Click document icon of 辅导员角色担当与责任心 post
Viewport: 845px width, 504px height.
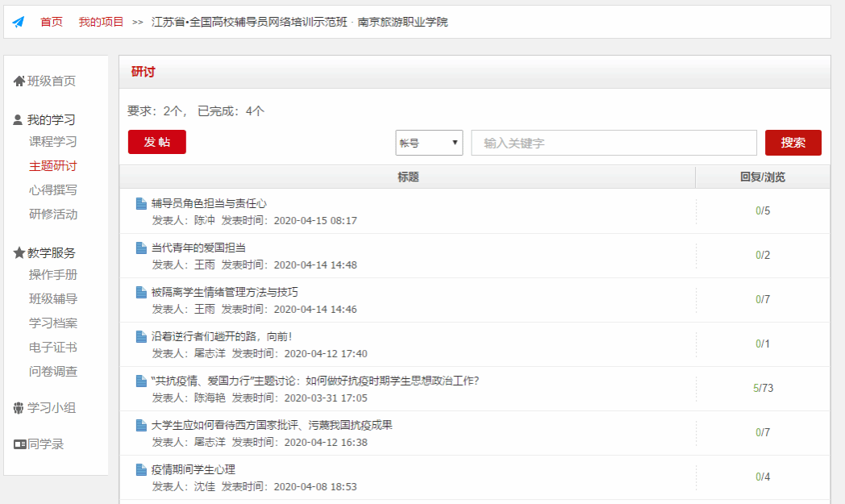[x=142, y=204]
